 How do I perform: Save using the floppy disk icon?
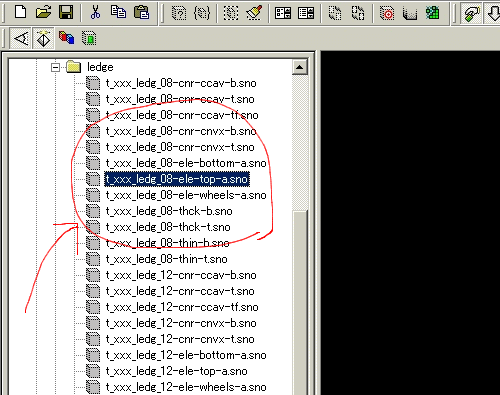pos(66,12)
